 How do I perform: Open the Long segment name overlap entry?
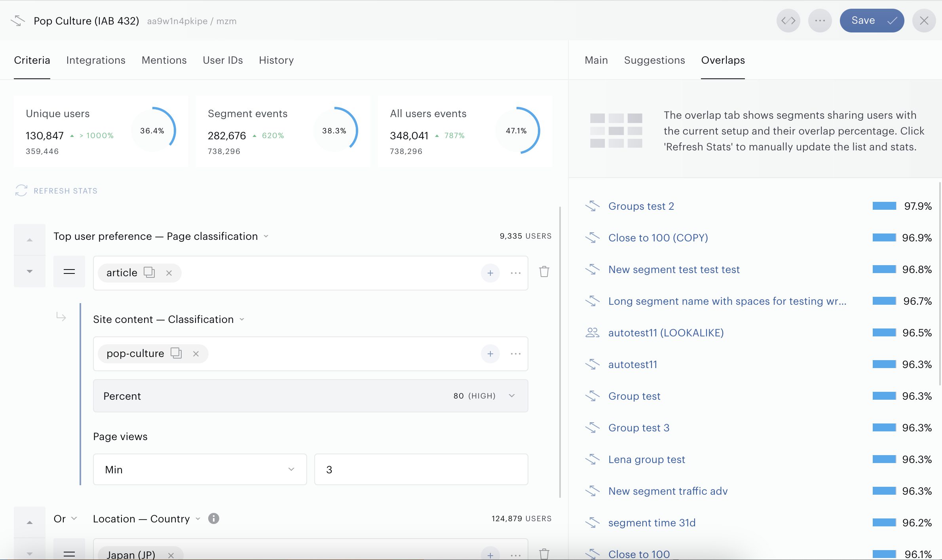(727, 301)
